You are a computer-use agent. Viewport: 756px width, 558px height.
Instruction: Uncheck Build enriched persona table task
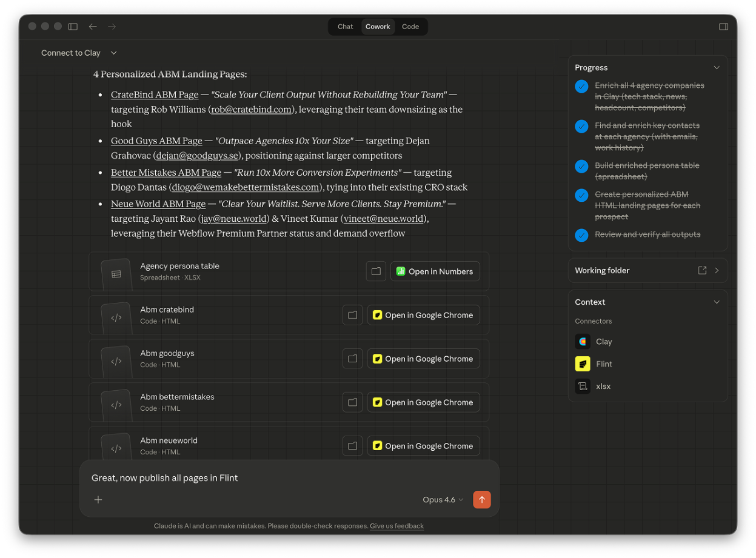(581, 165)
